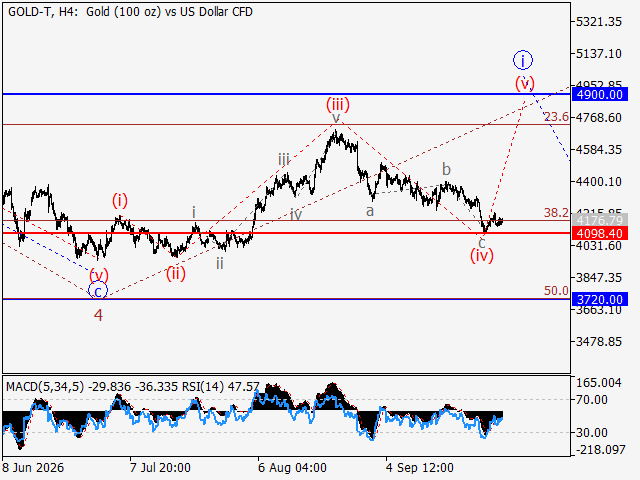Select the 50.0 Fibonacci level label
Screen dimensions: 640x480
pyautogui.click(x=556, y=291)
